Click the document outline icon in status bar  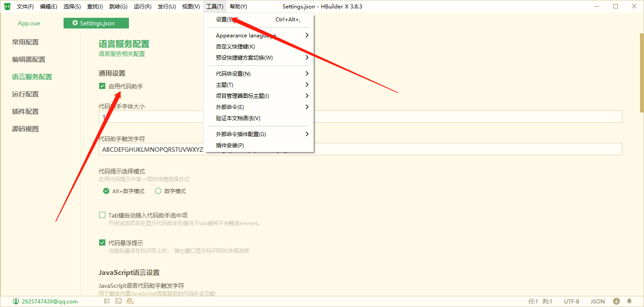pos(107,301)
